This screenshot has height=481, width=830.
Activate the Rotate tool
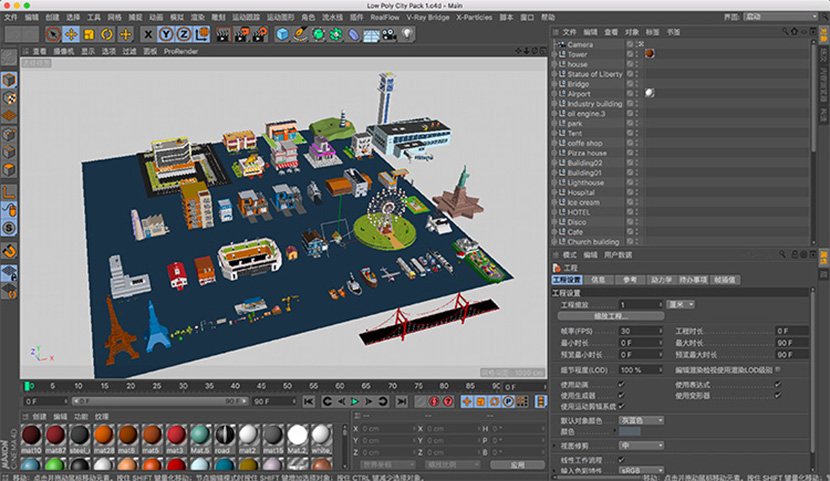107,34
